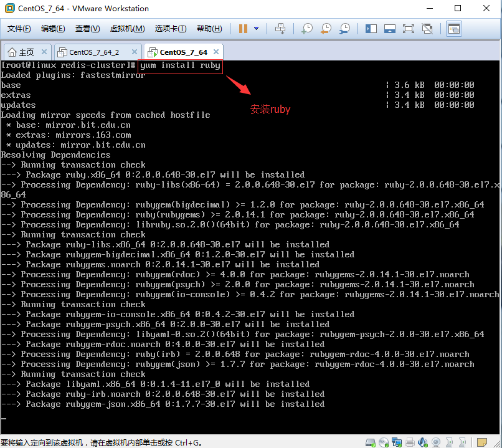Open the 虚拟机(M) menu
502x448 pixels.
pyautogui.click(x=127, y=29)
